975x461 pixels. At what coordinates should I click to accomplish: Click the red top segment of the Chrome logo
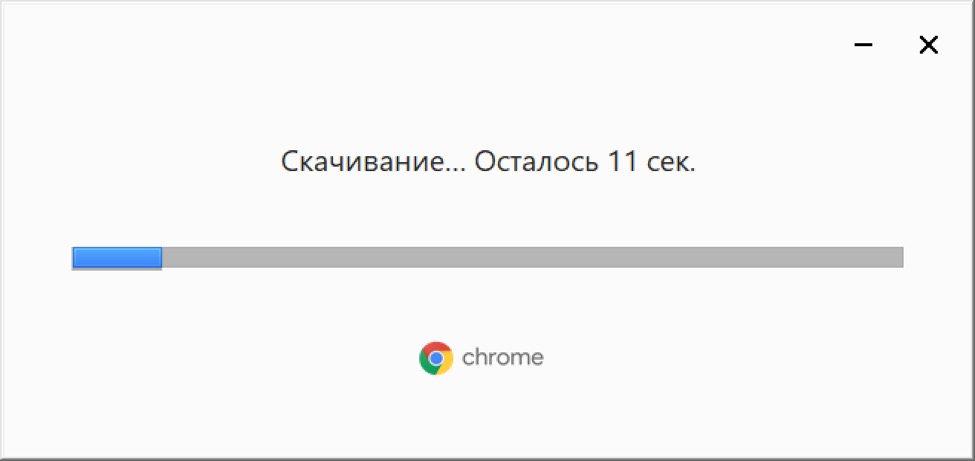(436, 347)
